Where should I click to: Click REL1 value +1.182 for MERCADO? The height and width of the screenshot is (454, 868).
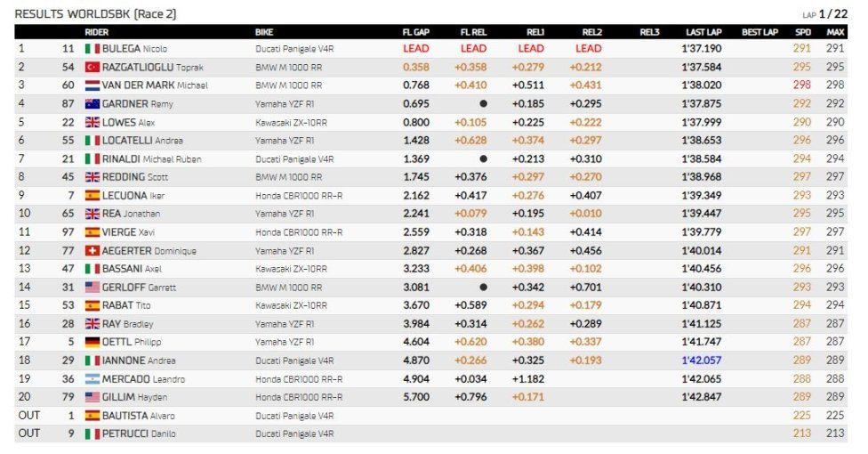pos(528,379)
